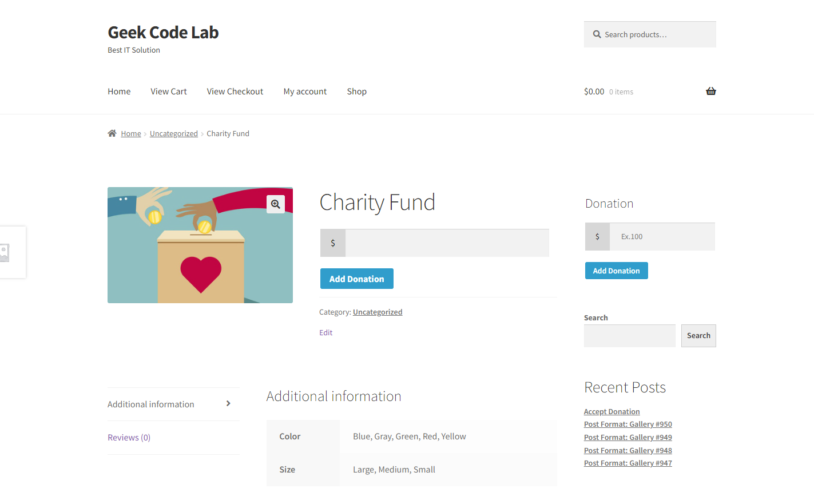Open My account from the navigation
Viewport: 814px width, 504px height.
tap(305, 92)
